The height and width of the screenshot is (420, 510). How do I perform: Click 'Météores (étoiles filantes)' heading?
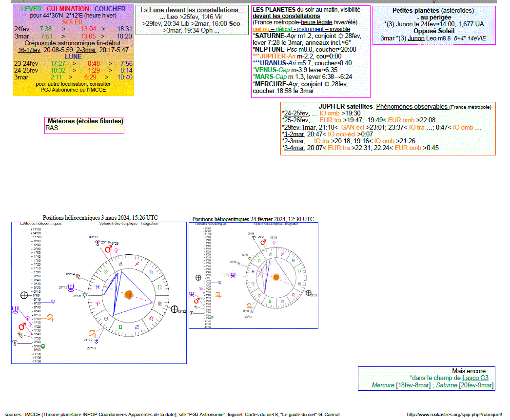point(85,121)
